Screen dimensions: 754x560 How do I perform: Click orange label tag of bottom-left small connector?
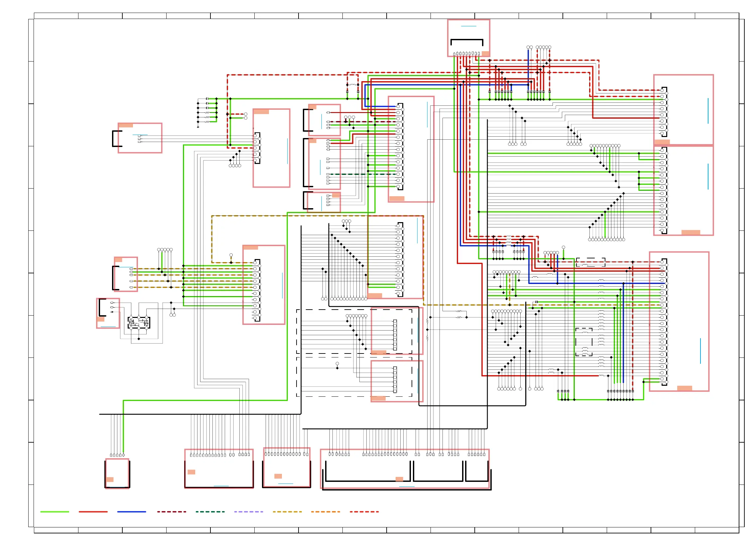pyautogui.click(x=110, y=479)
